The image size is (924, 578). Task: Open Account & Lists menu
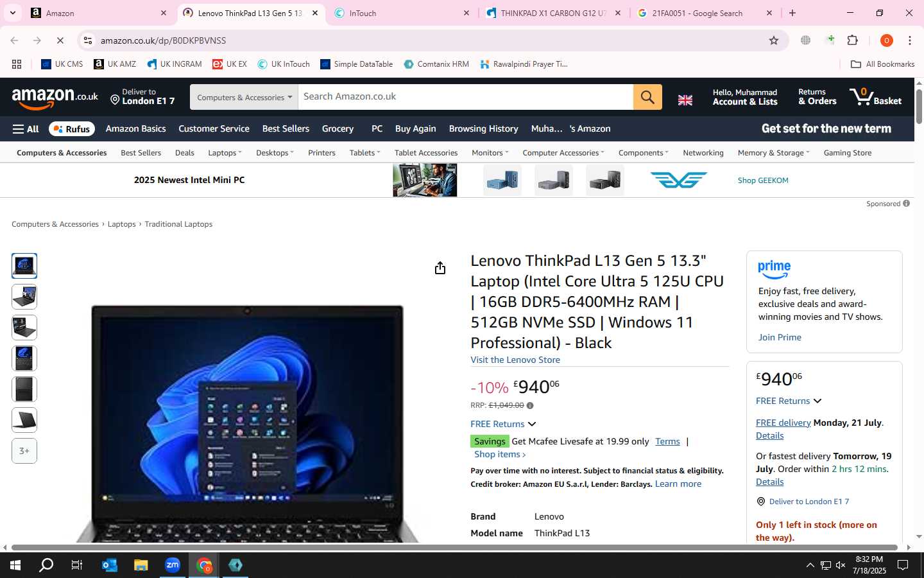coord(744,97)
